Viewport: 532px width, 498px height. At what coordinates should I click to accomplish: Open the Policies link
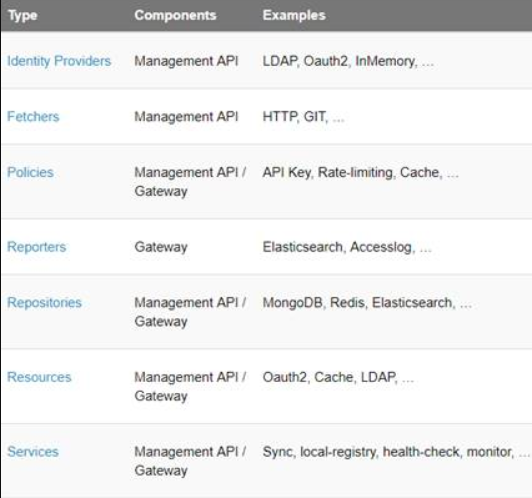click(x=31, y=172)
